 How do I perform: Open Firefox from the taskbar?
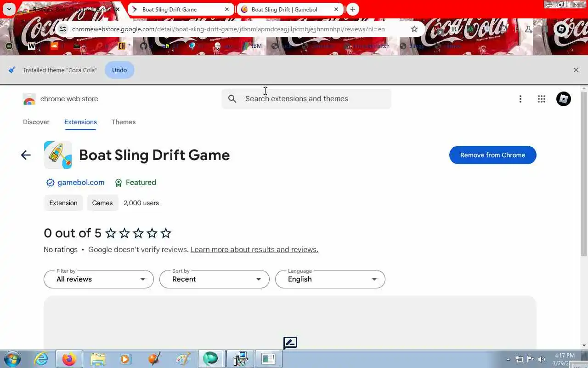[69, 359]
